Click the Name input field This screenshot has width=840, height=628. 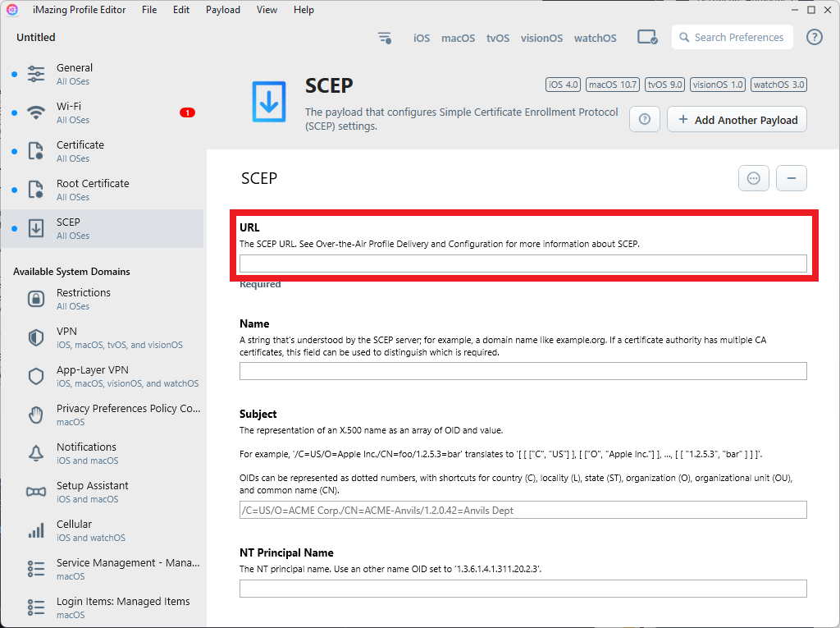(x=523, y=370)
